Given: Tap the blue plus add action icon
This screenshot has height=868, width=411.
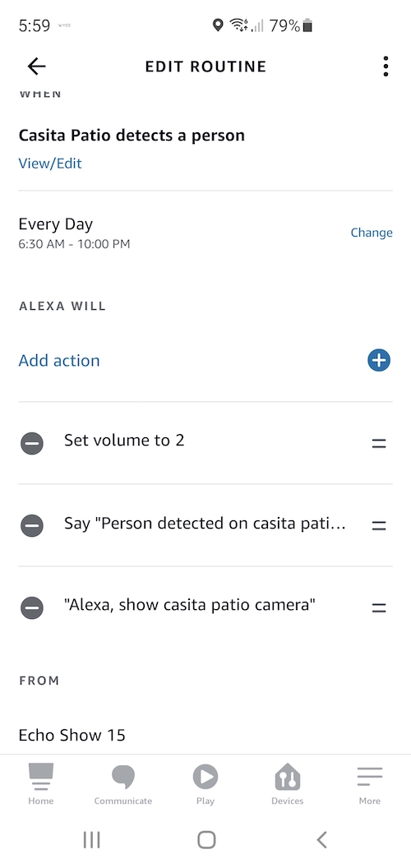Looking at the screenshot, I should coord(379,360).
